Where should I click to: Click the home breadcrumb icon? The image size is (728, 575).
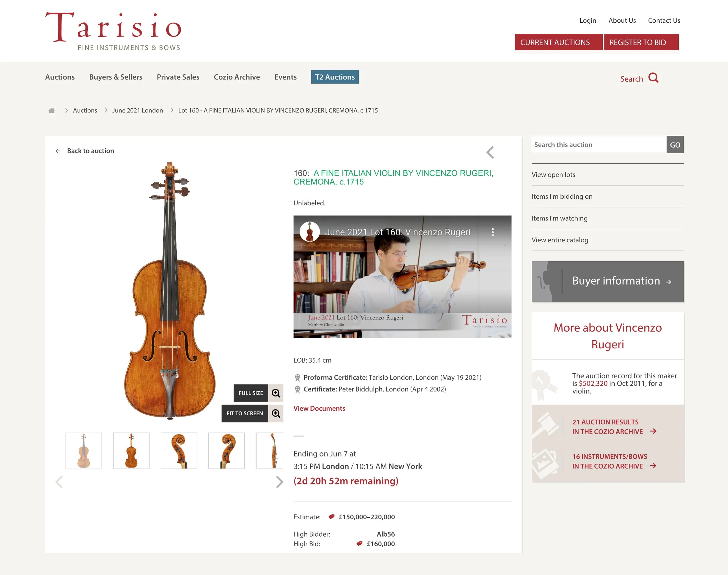pyautogui.click(x=52, y=110)
